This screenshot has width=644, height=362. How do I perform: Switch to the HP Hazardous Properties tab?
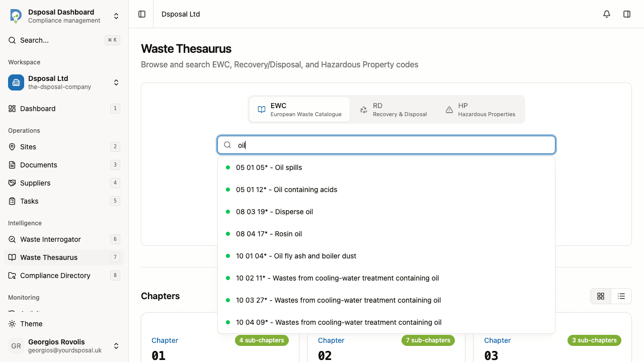[479, 109]
